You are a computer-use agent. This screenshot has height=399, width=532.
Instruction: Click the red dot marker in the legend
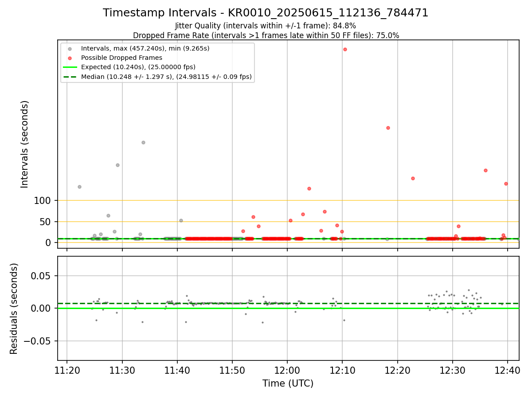point(70,58)
